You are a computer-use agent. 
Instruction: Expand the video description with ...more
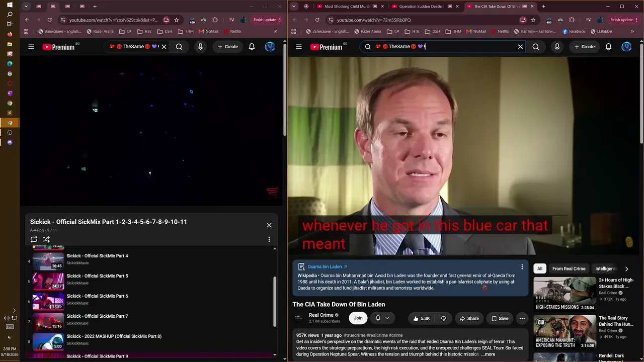[x=488, y=354]
